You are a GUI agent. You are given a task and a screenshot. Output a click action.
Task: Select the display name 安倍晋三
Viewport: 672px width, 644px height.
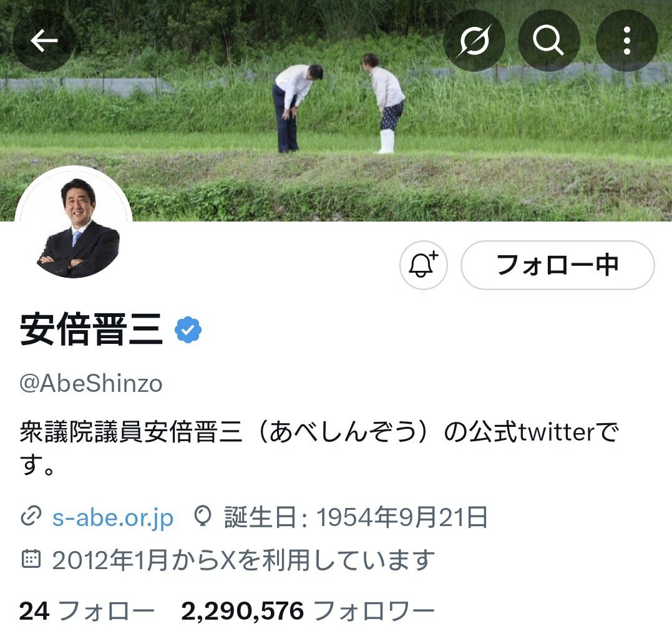91,329
